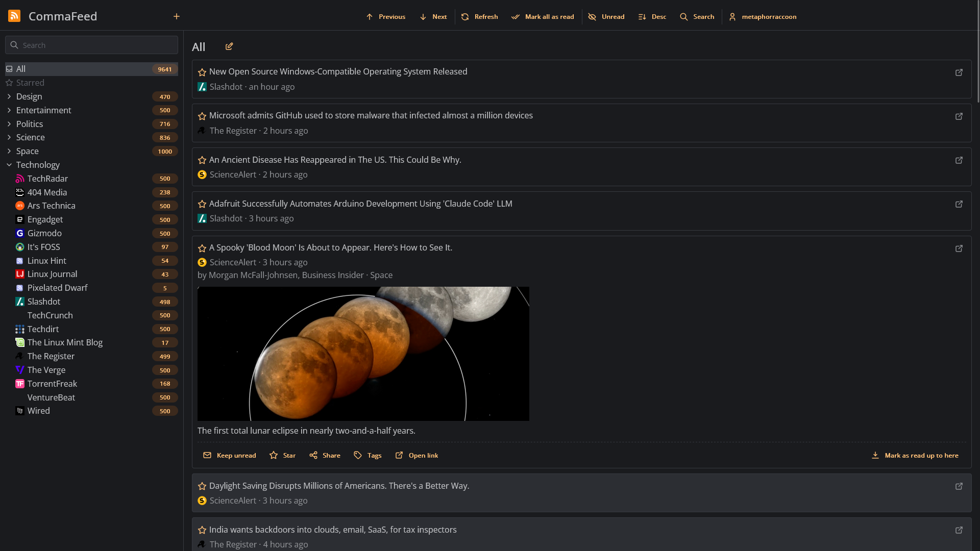Star the Windows-Compatible Operating System article
Image resolution: width=980 pixels, height=551 pixels.
click(202, 72)
